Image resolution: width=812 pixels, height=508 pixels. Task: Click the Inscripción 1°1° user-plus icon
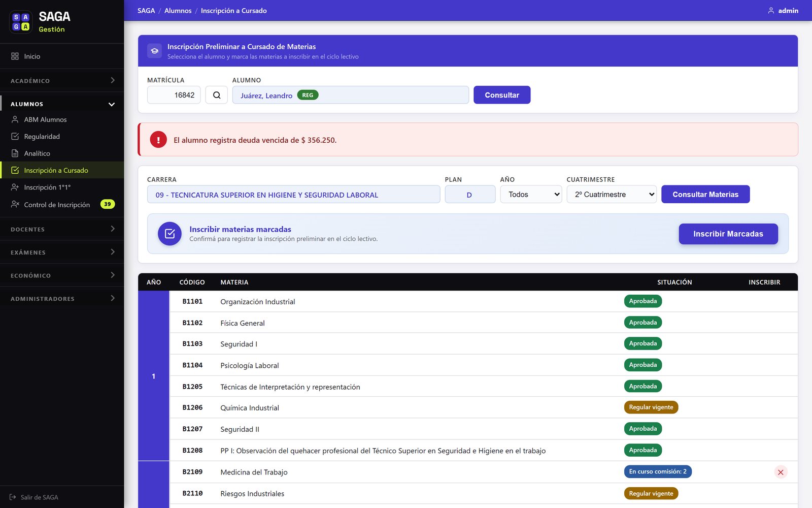pos(15,187)
